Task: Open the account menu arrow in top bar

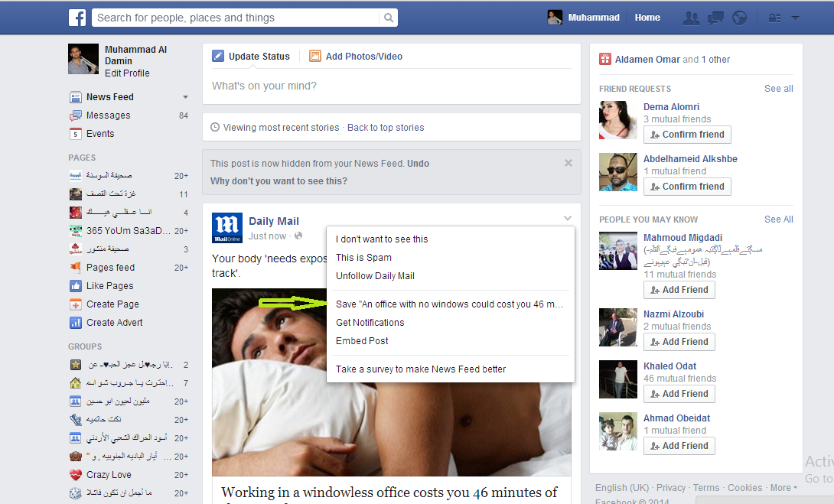Action: pyautogui.click(x=795, y=18)
